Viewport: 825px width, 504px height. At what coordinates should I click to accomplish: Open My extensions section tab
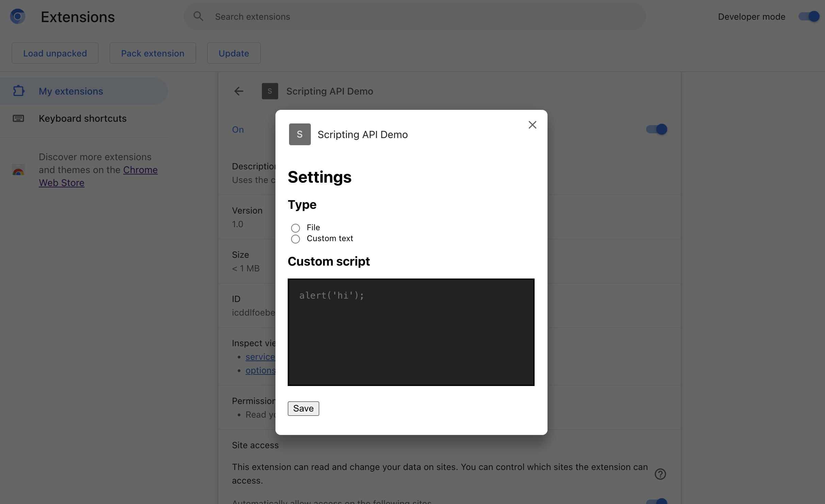pyautogui.click(x=71, y=91)
